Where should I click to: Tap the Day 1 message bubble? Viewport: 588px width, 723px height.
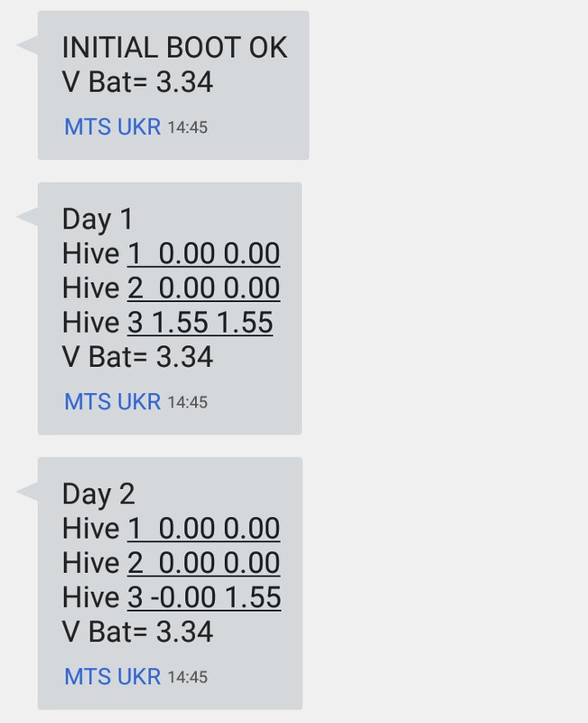(x=170, y=308)
